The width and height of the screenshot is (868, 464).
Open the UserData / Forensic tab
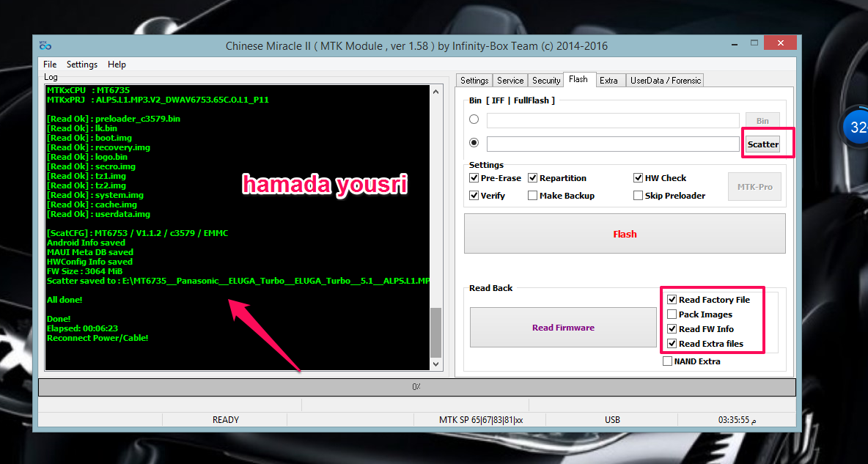[x=666, y=81]
